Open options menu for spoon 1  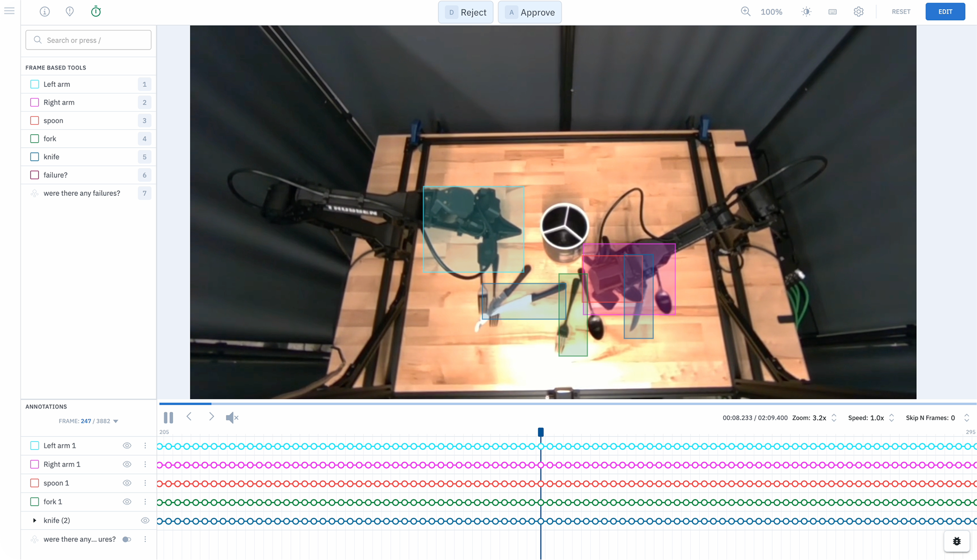click(145, 483)
